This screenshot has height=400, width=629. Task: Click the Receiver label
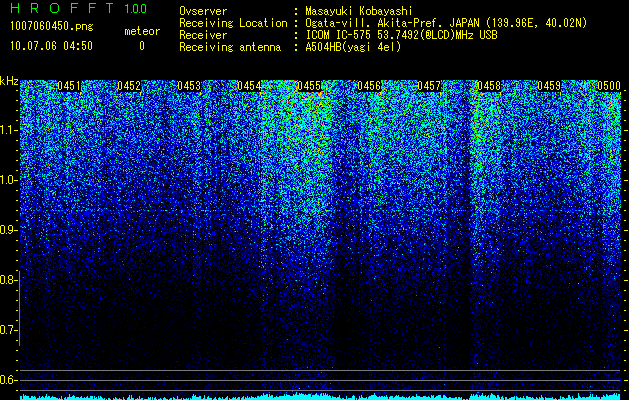(x=203, y=35)
